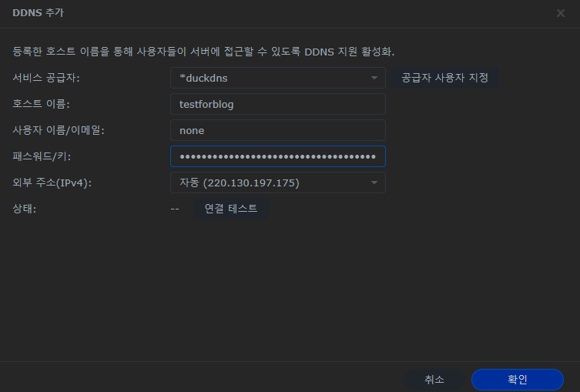Run the 연결 테스트 button

230,209
